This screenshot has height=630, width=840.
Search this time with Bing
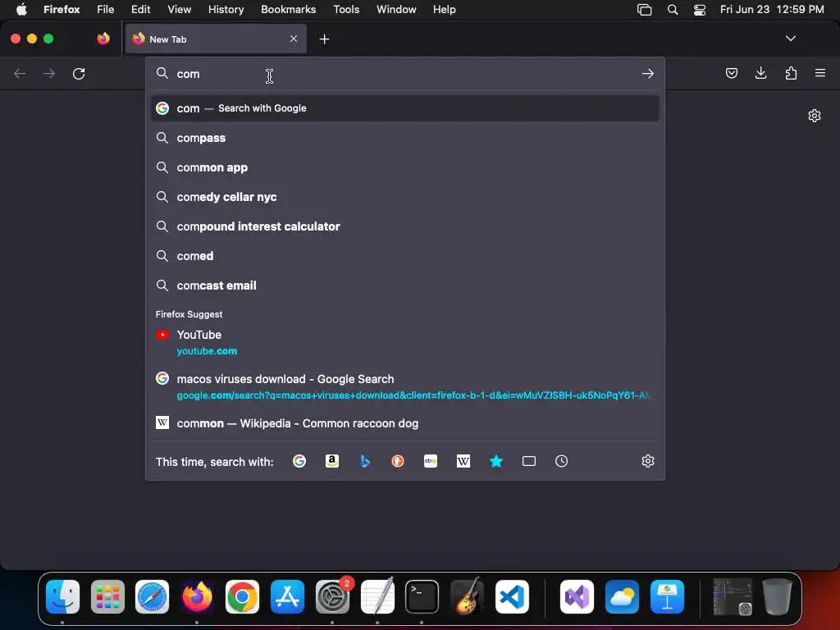(365, 461)
